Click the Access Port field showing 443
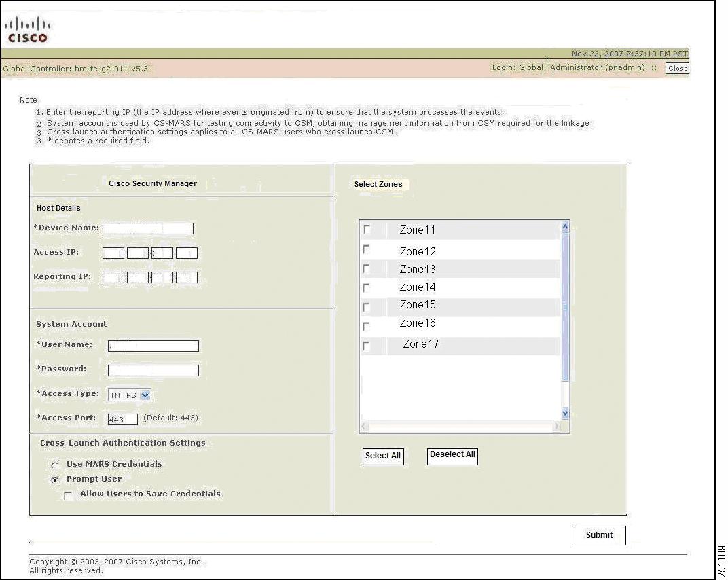 tap(122, 419)
